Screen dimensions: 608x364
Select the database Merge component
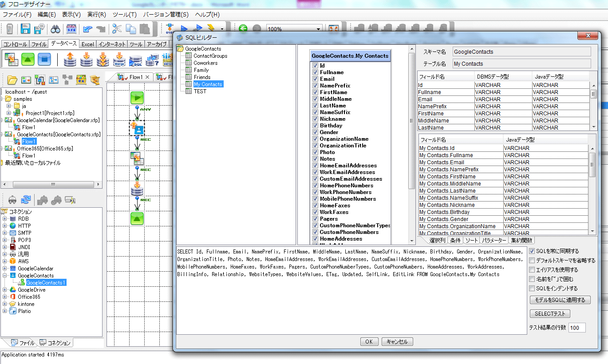tap(119, 59)
